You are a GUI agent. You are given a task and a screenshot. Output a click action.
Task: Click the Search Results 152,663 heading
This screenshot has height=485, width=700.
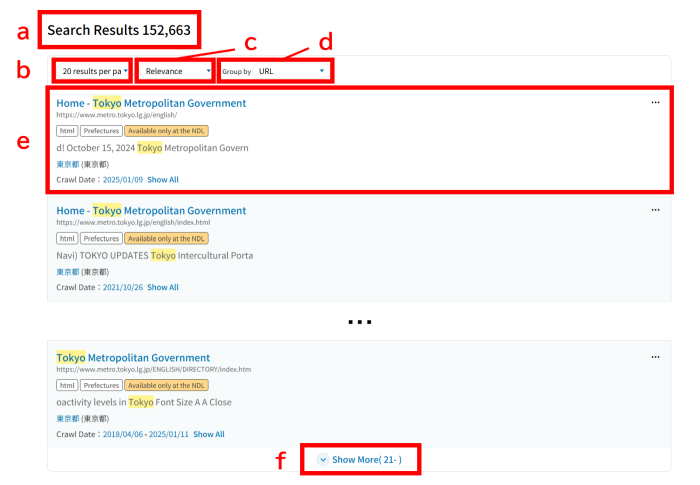(x=119, y=30)
